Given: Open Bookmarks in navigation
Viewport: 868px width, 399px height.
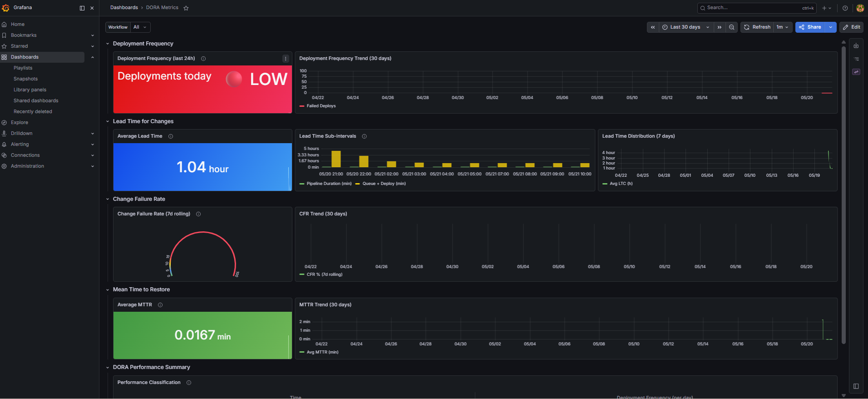Looking at the screenshot, I should [x=24, y=35].
